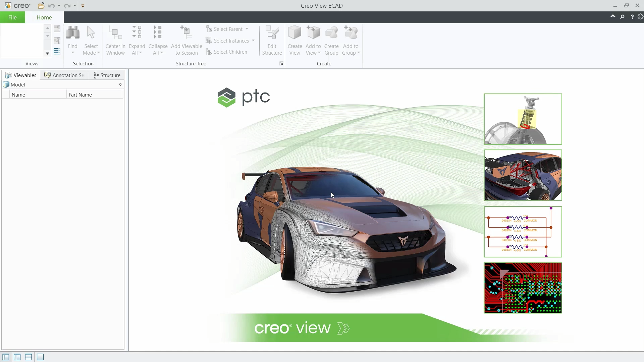Screen dimensions: 644x362
Task: Switch to the Structure tab
Action: pos(107,75)
